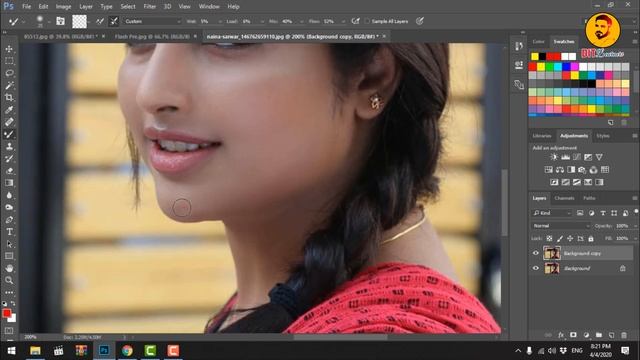Open the layer blend mode Normal dropdown
640x360 pixels.
point(560,226)
